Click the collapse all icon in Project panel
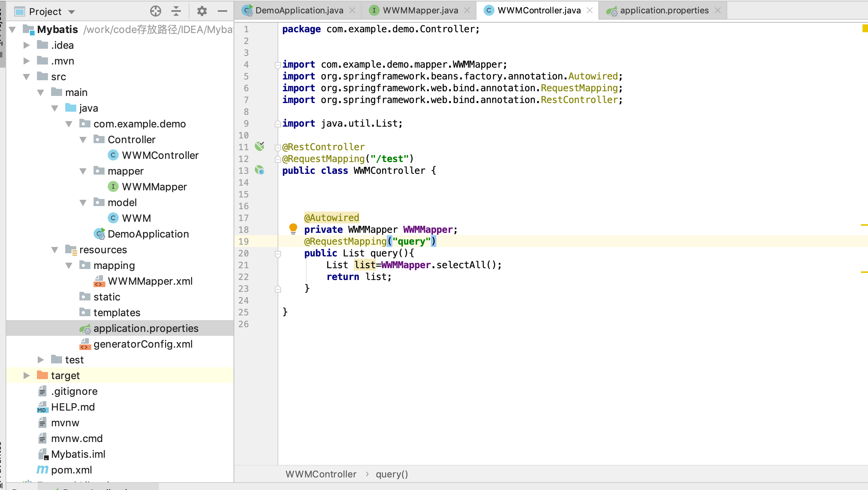The image size is (868, 490). tap(176, 11)
